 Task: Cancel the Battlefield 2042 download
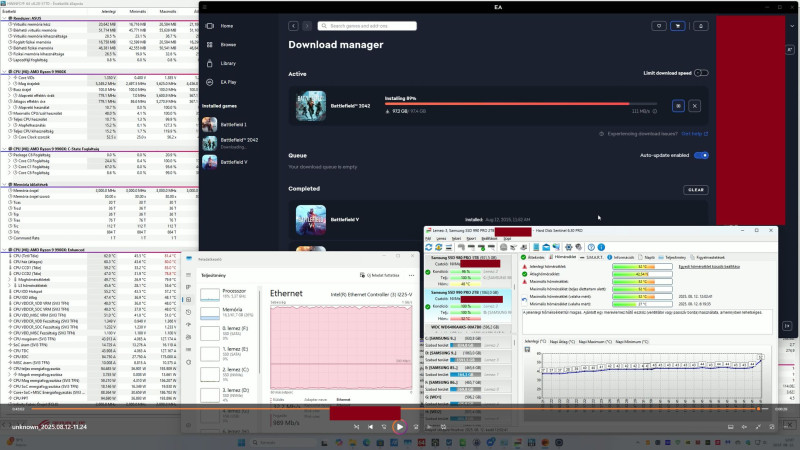coord(694,106)
